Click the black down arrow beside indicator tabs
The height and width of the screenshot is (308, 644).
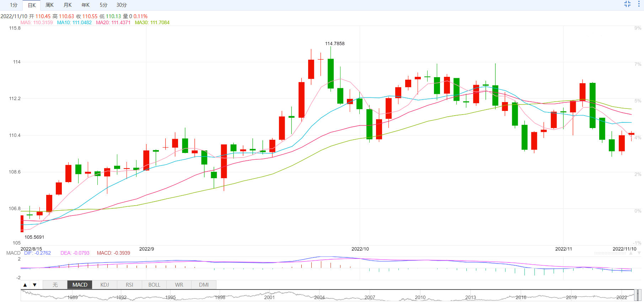(34, 285)
